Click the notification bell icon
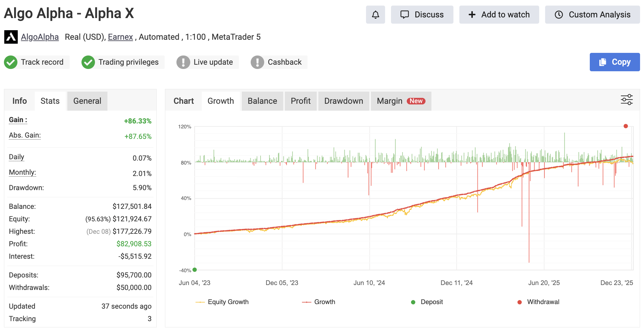 click(375, 14)
